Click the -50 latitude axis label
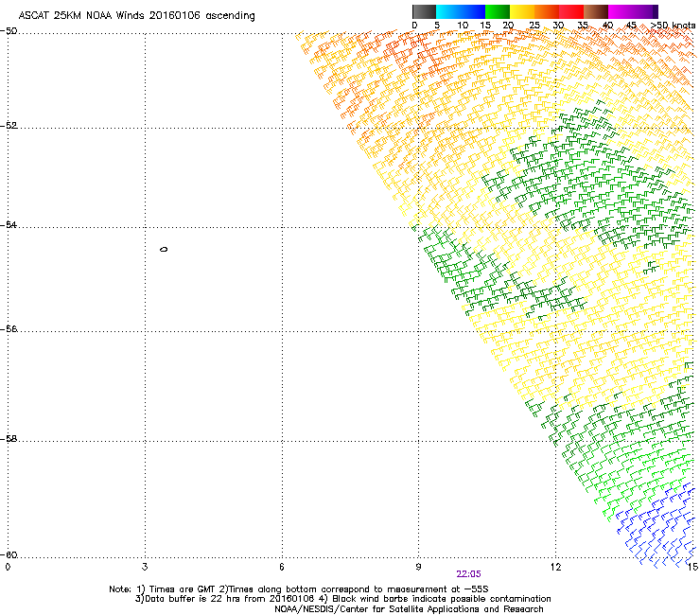The image size is (700, 615). click(x=9, y=31)
